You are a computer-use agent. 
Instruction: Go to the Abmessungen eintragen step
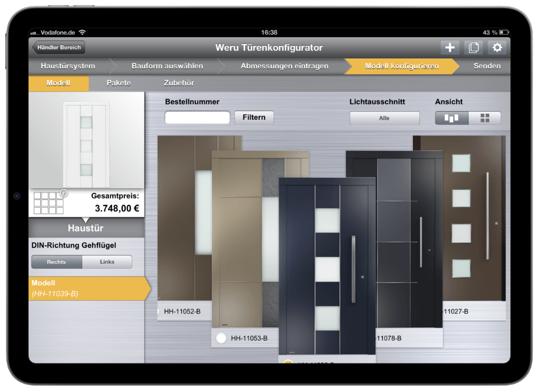click(x=285, y=66)
